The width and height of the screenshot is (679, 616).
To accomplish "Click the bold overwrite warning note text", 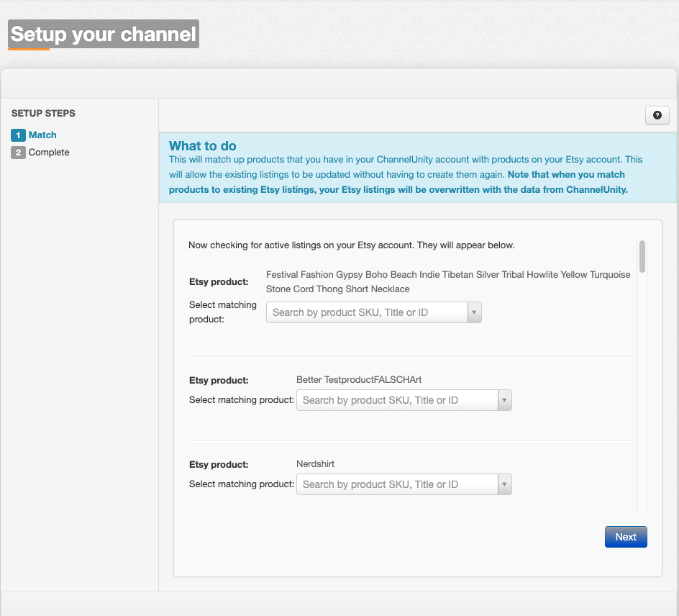I will [x=398, y=182].
